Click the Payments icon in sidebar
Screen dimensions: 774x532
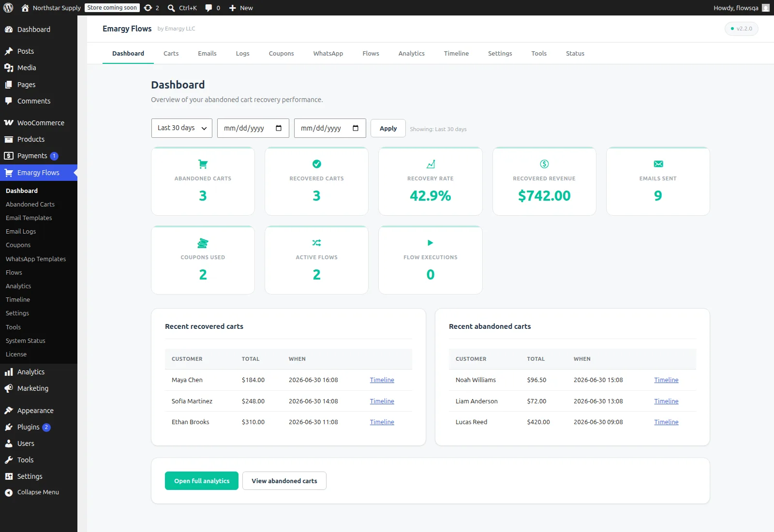[9, 156]
